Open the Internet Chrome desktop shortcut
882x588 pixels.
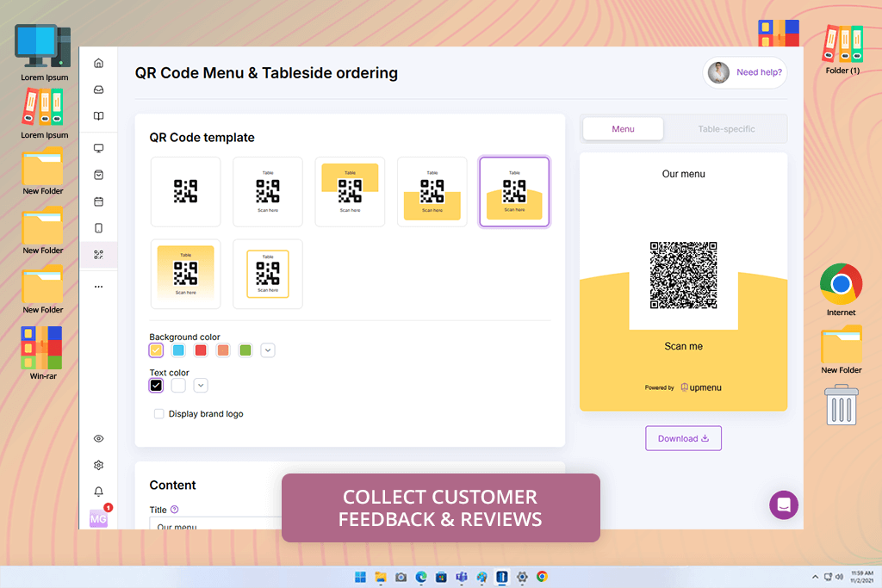tap(841, 291)
